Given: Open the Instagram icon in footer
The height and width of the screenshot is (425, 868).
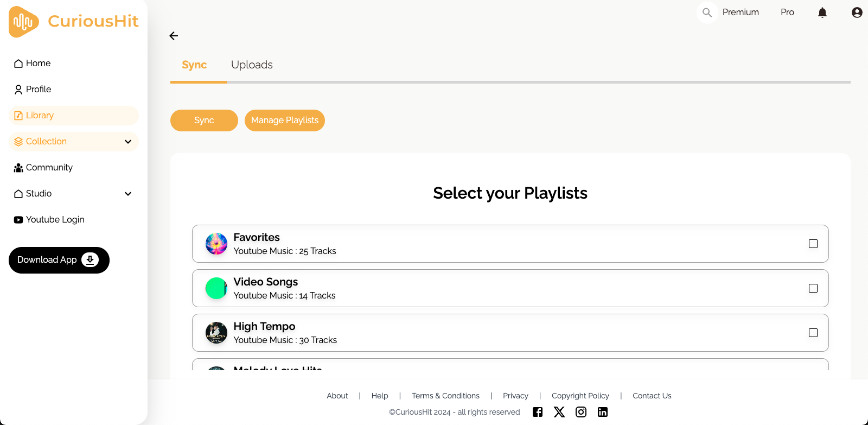Looking at the screenshot, I should (581, 412).
